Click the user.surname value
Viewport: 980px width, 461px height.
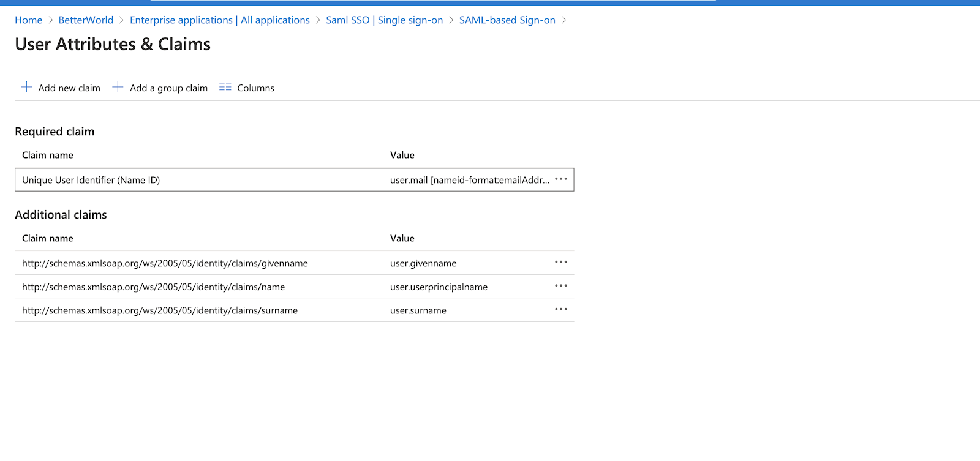[418, 310]
